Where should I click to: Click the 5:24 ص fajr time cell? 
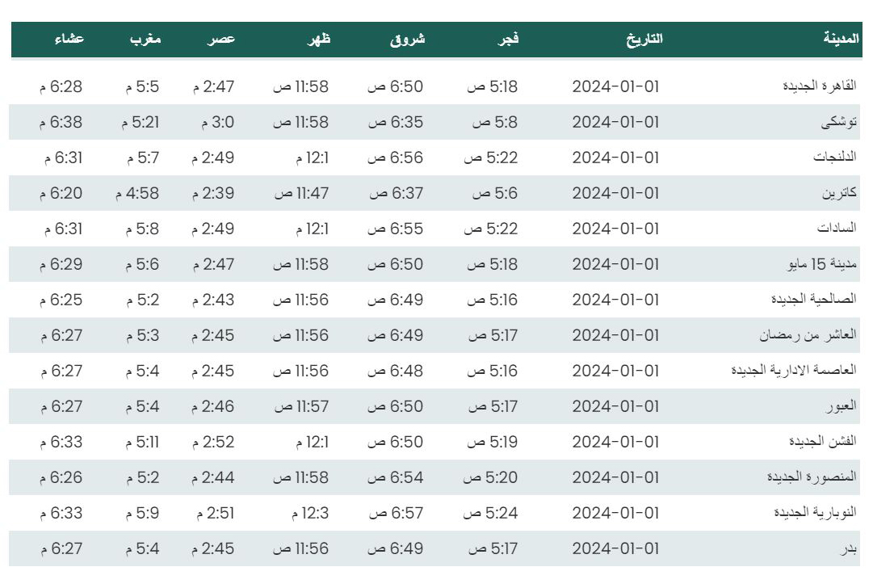(x=490, y=513)
